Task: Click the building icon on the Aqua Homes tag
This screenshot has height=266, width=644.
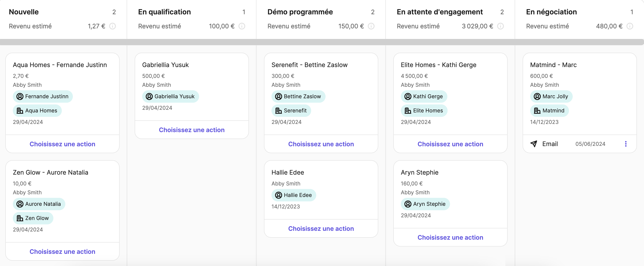Action: click(x=20, y=111)
